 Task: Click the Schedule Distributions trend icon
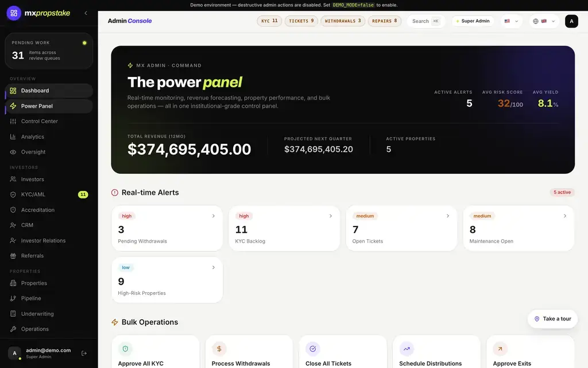pyautogui.click(x=407, y=349)
